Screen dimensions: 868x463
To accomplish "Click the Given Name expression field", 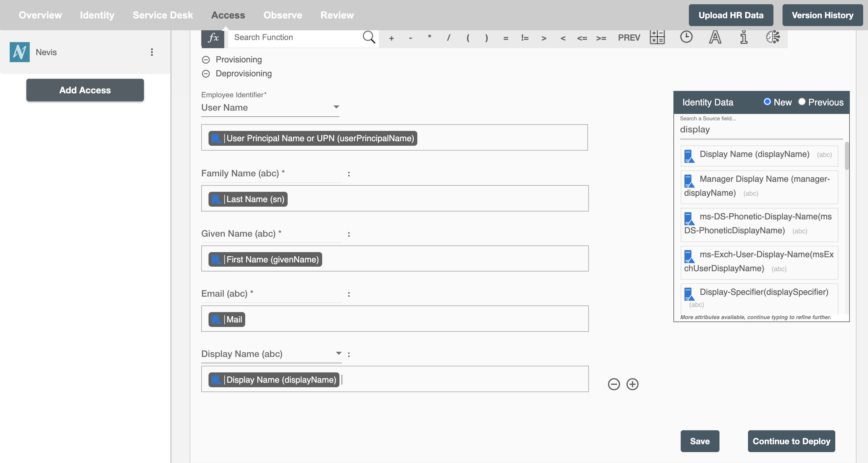I will 395,258.
